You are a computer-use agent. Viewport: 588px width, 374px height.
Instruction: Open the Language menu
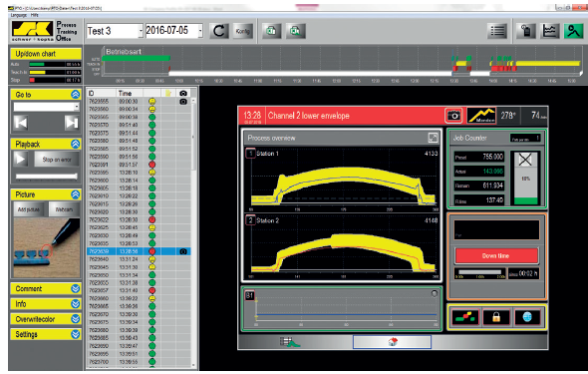coord(19,15)
